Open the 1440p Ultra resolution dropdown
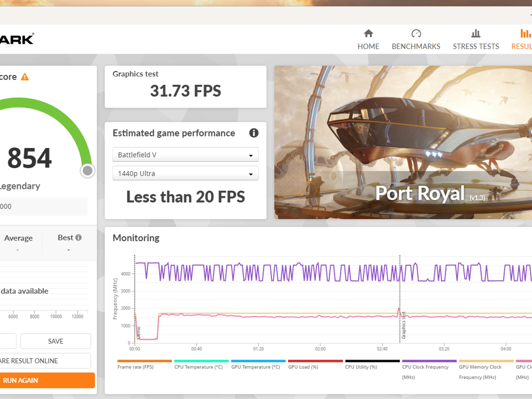Viewport: 532px width, 399px height. pos(185,173)
